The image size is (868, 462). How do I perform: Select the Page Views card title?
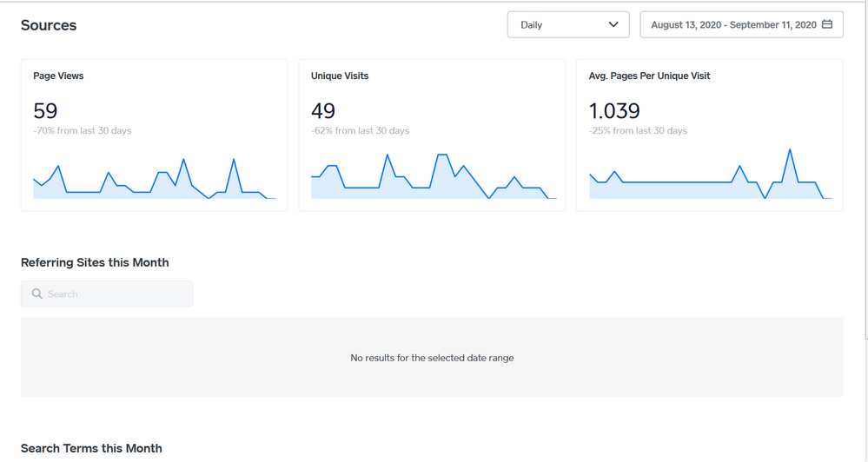pos(58,76)
